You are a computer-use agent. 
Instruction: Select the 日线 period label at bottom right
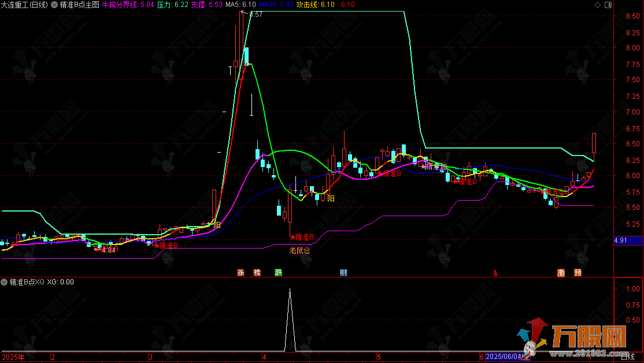pos(627,357)
